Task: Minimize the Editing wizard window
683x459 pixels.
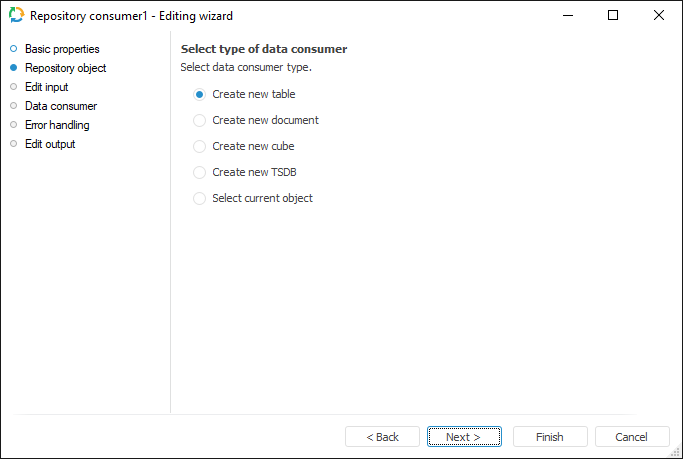Action: pos(567,16)
